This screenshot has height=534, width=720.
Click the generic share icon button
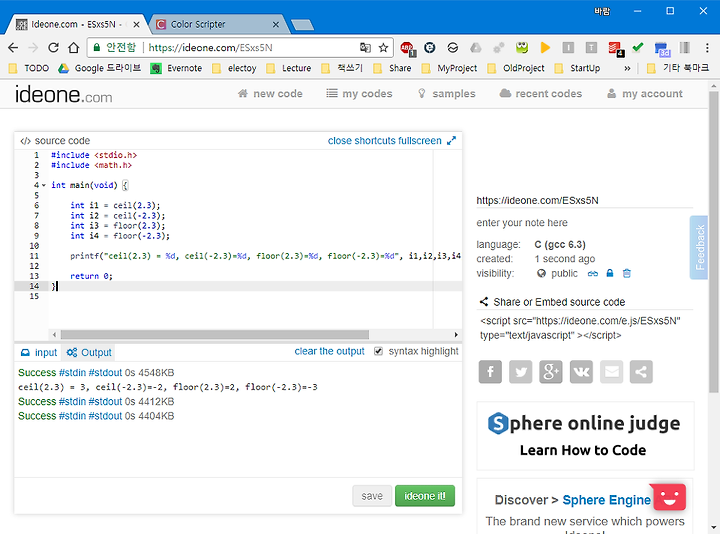(641, 371)
